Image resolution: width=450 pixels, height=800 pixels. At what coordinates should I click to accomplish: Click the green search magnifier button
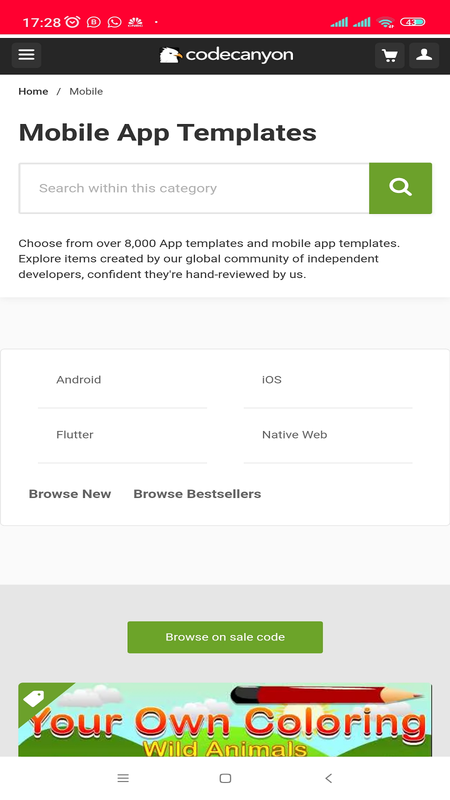pos(401,188)
